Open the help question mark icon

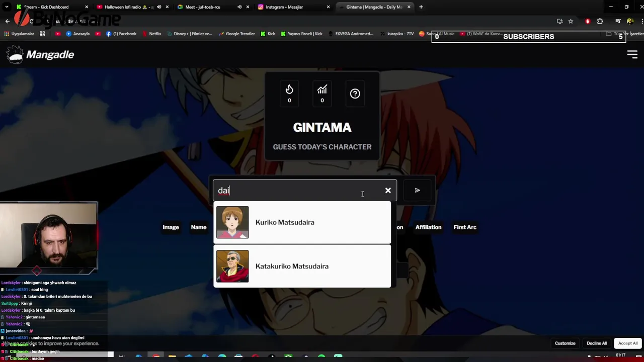[x=355, y=94]
